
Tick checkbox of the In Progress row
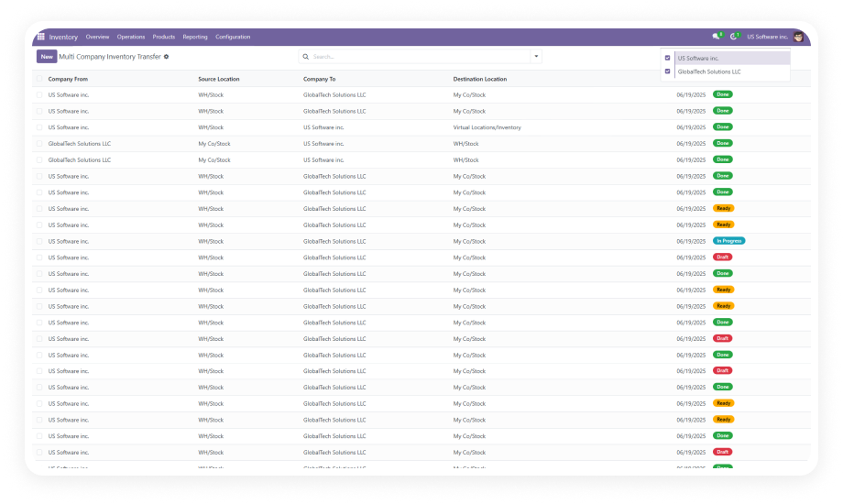(x=39, y=242)
